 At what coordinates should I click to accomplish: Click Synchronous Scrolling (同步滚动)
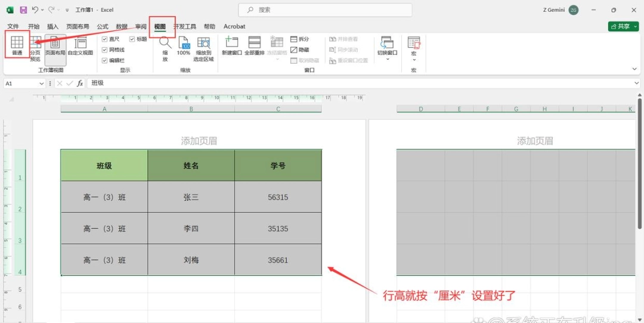pyautogui.click(x=343, y=49)
